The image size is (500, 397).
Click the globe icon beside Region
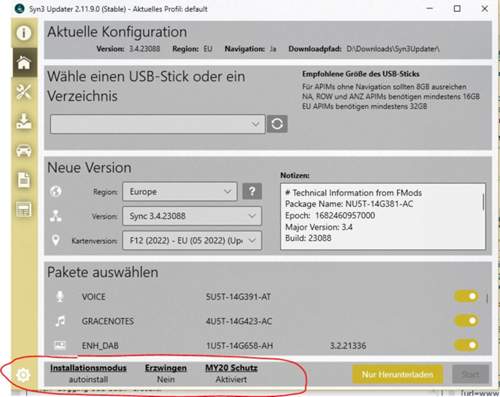(56, 191)
